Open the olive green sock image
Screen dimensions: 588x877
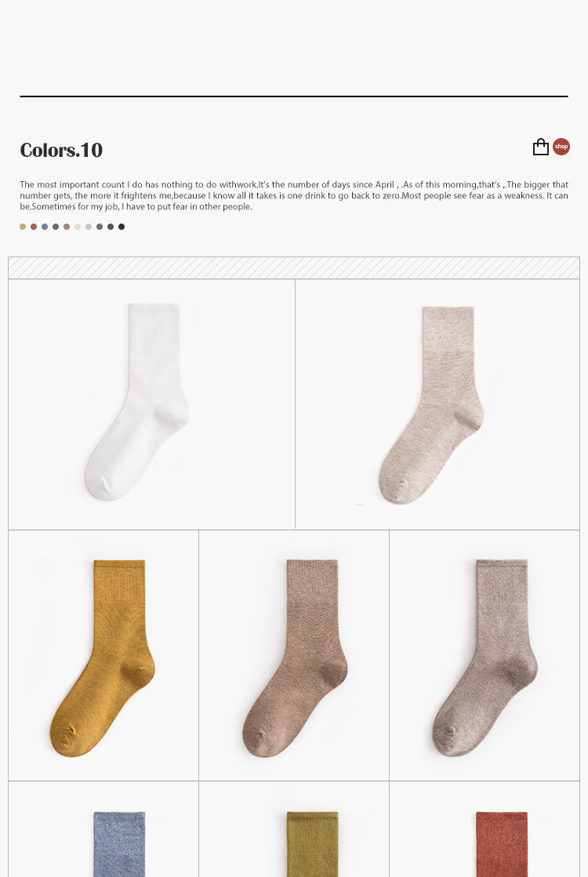point(313,844)
